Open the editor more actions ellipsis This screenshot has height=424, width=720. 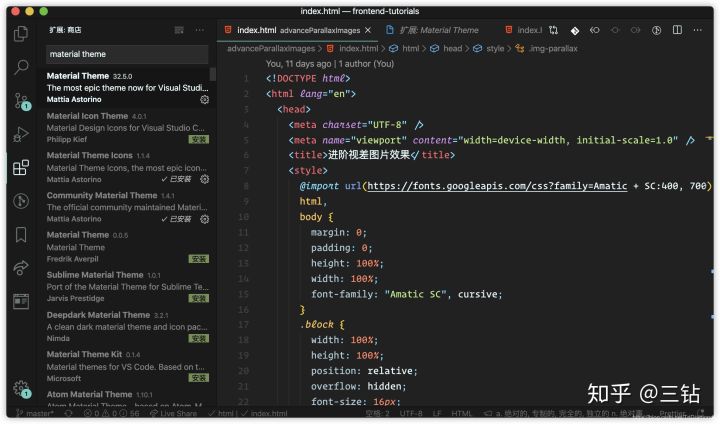click(x=698, y=30)
